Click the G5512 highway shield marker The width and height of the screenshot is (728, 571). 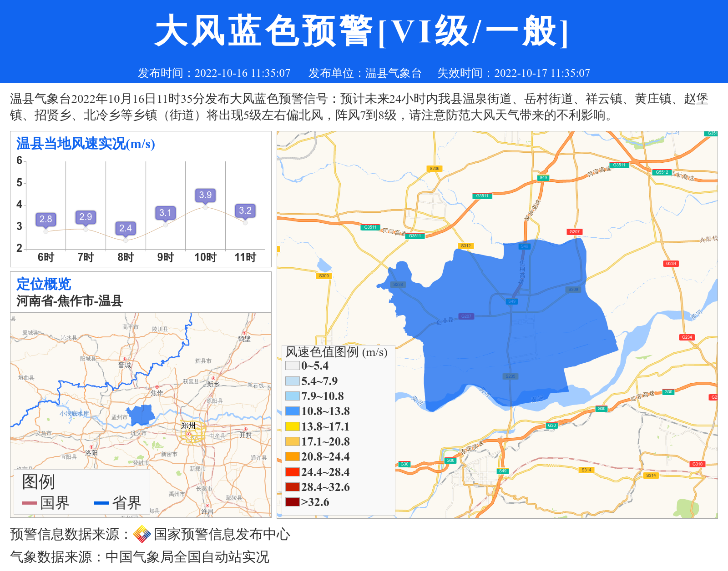[662, 172]
